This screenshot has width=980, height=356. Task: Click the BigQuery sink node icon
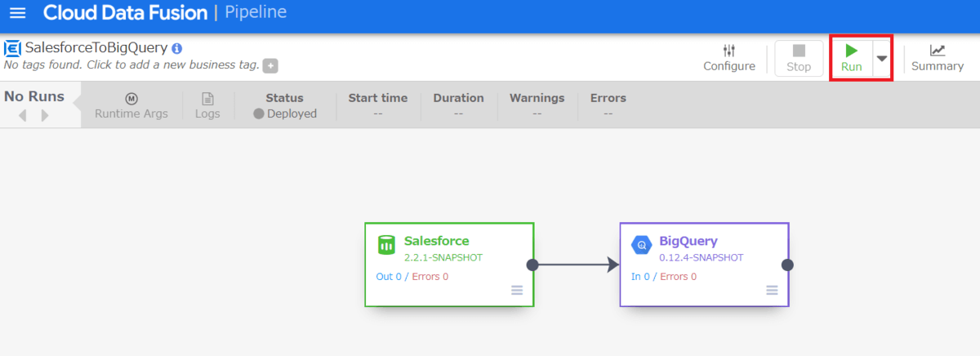(x=641, y=244)
